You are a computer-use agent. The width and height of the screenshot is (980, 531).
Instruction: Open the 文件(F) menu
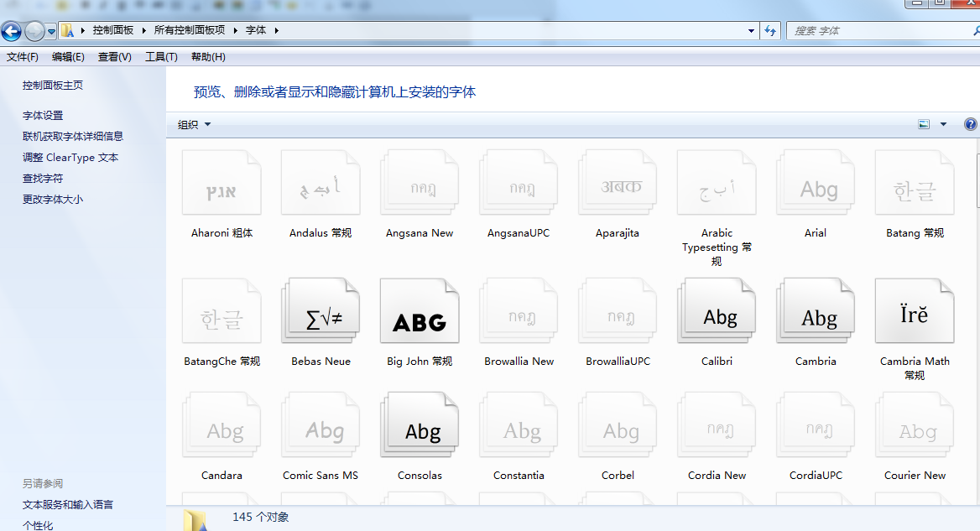click(23, 57)
